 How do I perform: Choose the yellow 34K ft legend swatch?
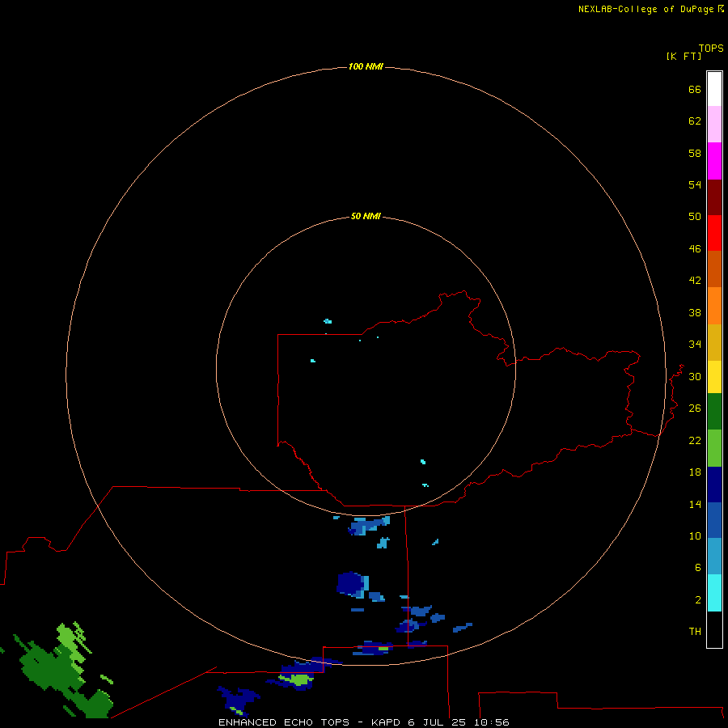click(714, 377)
